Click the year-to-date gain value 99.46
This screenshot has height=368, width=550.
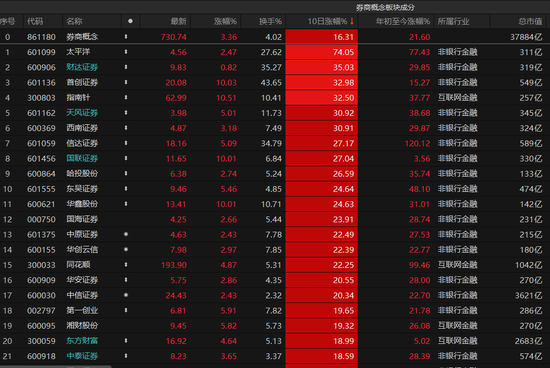[420, 265]
